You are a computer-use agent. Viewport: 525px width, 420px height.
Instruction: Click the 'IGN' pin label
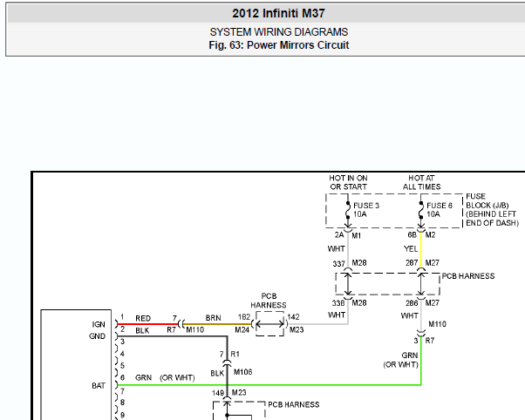99,325
